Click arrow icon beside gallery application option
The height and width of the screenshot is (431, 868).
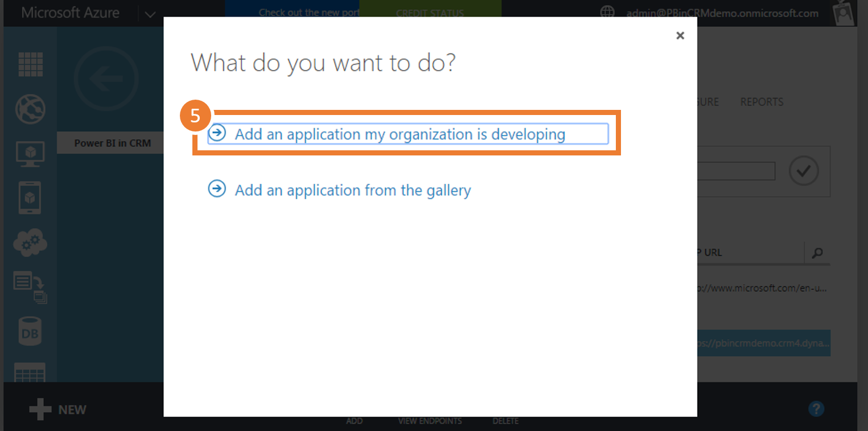point(217,188)
